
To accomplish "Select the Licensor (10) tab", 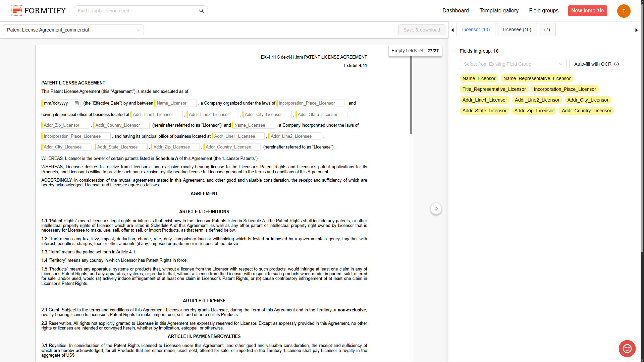I will pyautogui.click(x=476, y=29).
